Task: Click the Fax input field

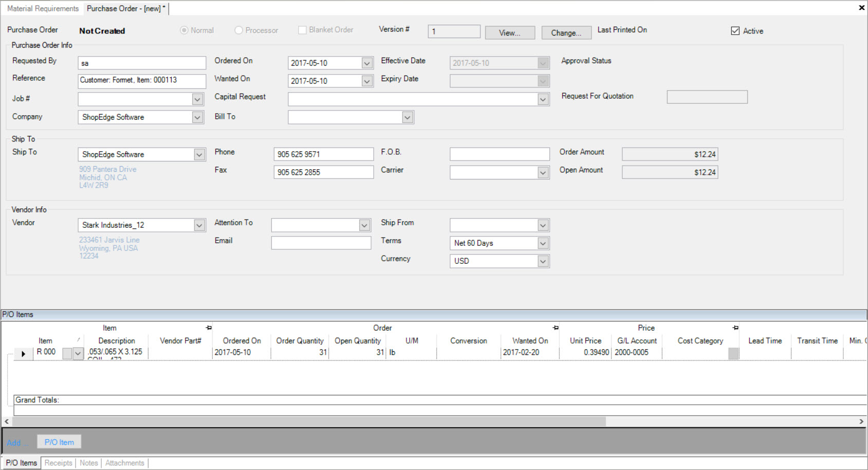Action: point(323,172)
